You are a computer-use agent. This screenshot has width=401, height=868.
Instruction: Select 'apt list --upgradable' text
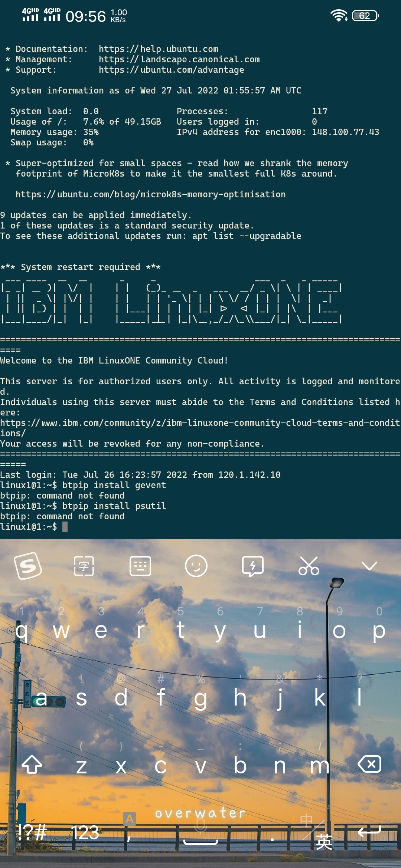coord(247,236)
